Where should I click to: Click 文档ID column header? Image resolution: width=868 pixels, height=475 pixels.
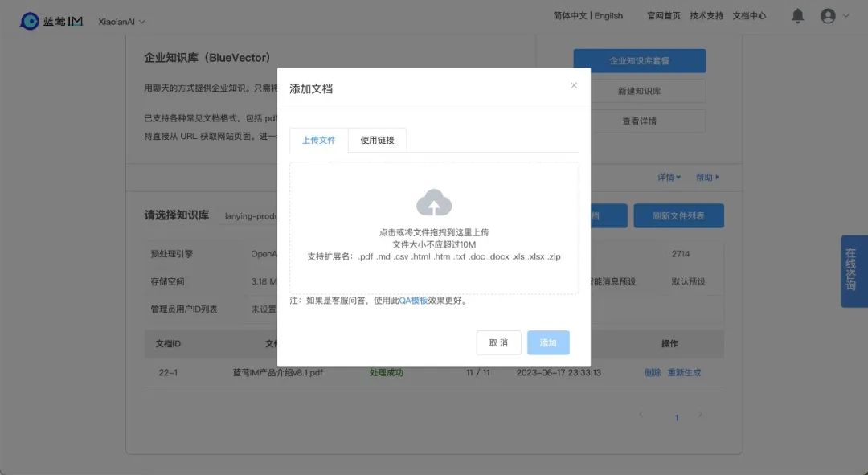click(x=168, y=344)
